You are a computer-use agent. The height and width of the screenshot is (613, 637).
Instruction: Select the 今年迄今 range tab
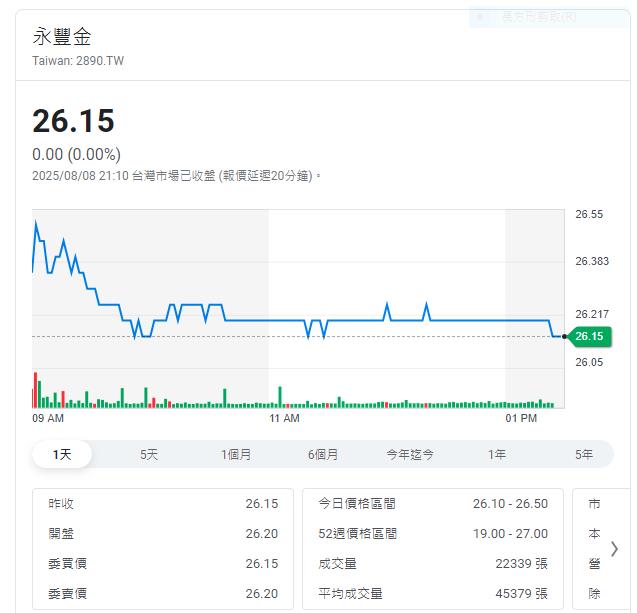click(410, 454)
